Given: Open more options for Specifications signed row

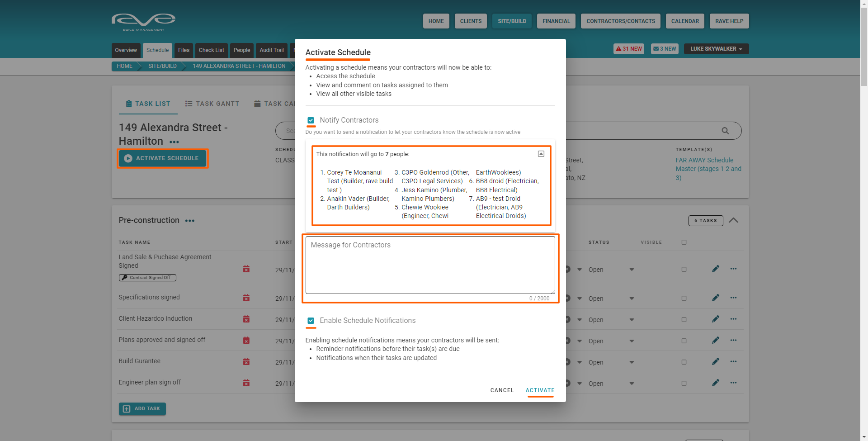Looking at the screenshot, I should pyautogui.click(x=733, y=298).
